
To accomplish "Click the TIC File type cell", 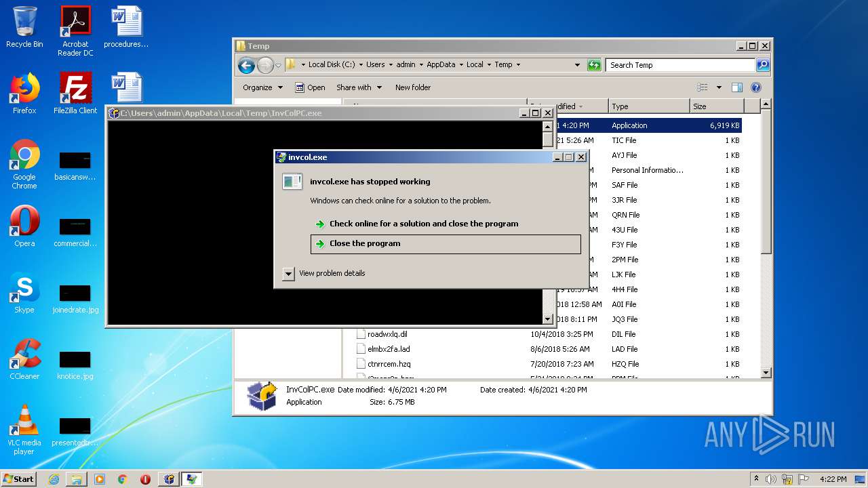I will coord(624,140).
